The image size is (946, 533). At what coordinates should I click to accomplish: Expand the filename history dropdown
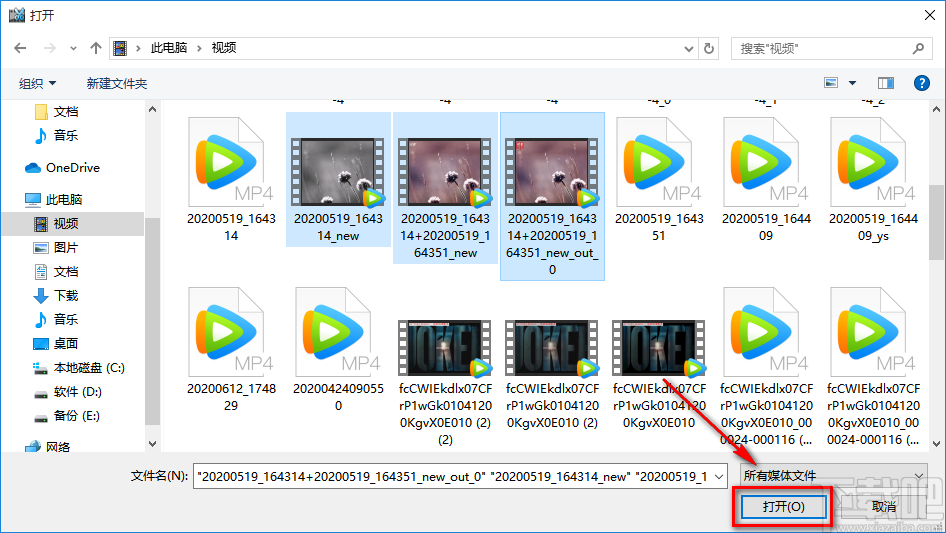click(719, 476)
